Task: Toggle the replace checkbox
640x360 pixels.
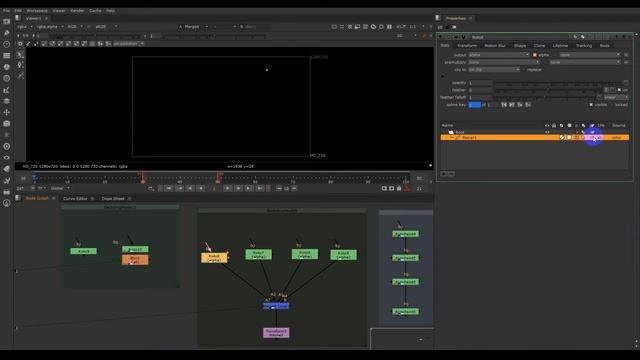Action: click(x=524, y=70)
